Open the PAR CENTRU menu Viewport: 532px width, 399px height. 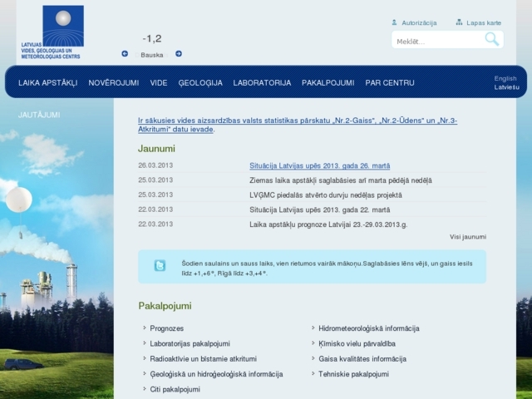[390, 83]
